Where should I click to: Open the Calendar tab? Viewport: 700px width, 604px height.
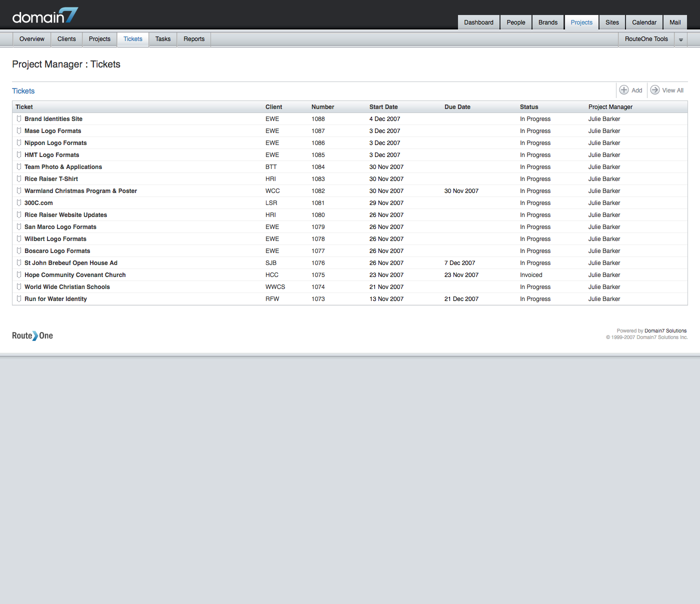[644, 22]
